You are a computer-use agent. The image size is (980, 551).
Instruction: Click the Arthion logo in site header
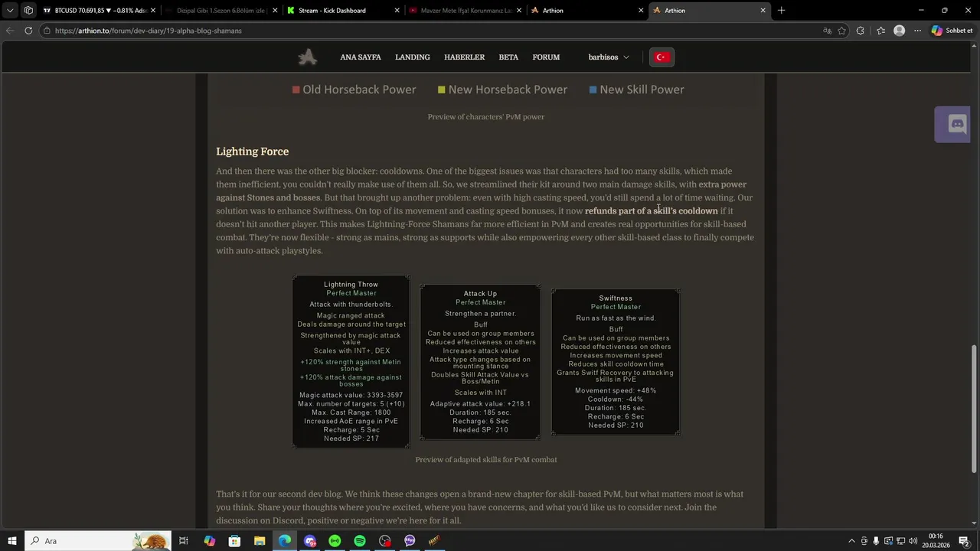(308, 57)
